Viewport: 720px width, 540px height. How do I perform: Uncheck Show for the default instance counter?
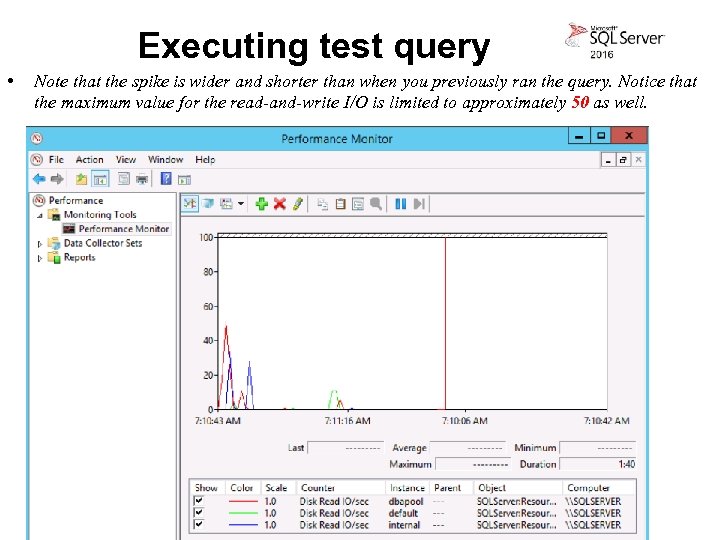pyautogui.click(x=199, y=512)
